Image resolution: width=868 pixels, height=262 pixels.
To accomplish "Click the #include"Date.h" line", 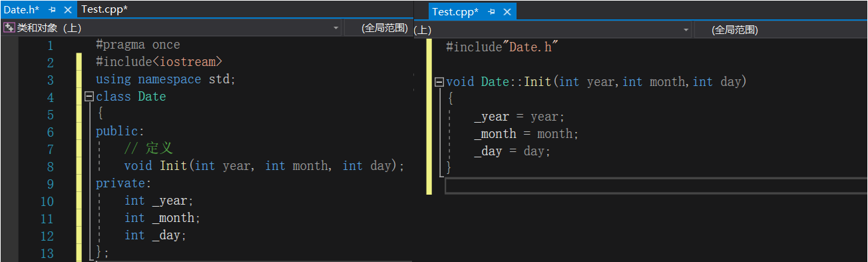I will click(x=501, y=47).
